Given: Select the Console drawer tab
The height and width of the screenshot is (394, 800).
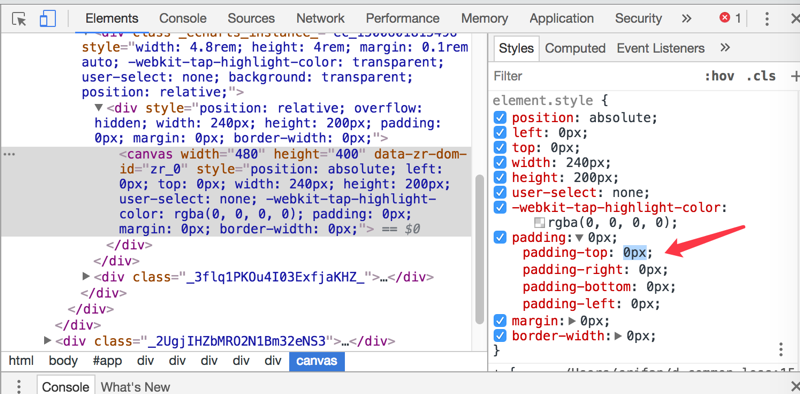Looking at the screenshot, I should 66,386.
